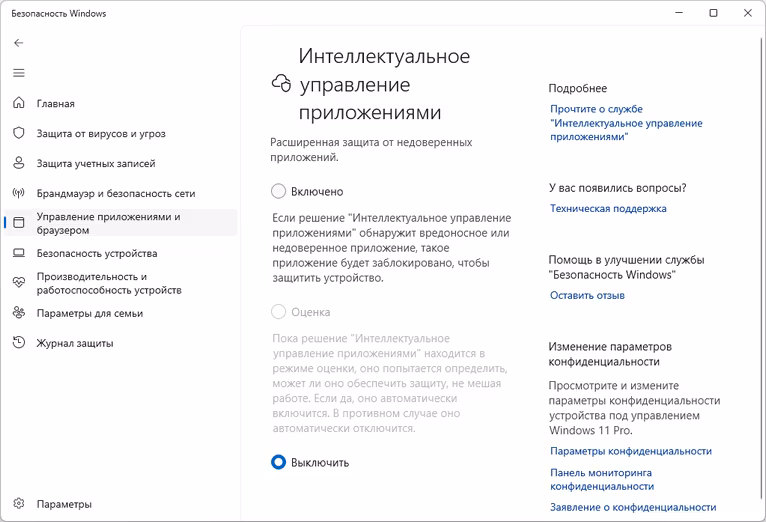This screenshot has width=766, height=522.
Task: Toggle the hamburger navigation menu icon
Action: click(19, 73)
